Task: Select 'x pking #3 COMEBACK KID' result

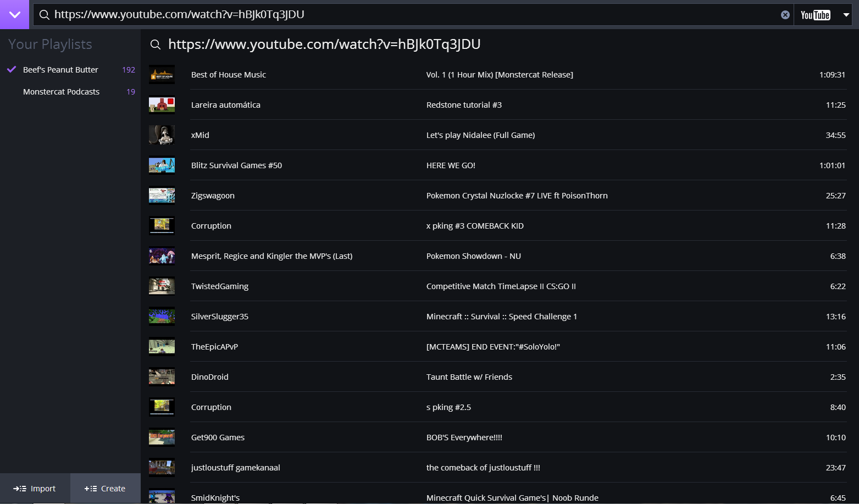Action: [x=475, y=226]
